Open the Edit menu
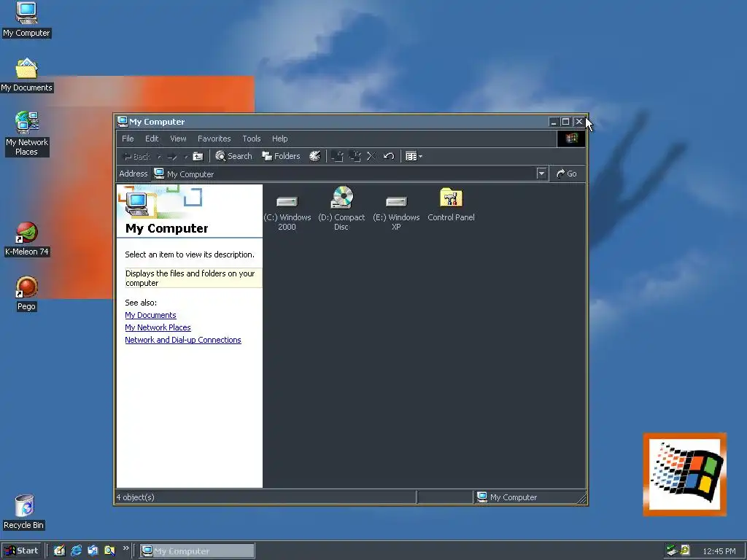This screenshot has height=560, width=747. [x=152, y=139]
